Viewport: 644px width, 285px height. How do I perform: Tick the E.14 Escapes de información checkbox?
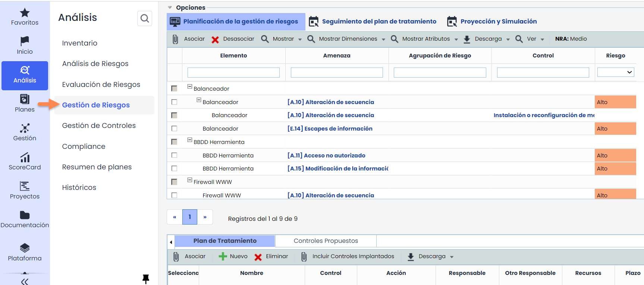pyautogui.click(x=174, y=129)
